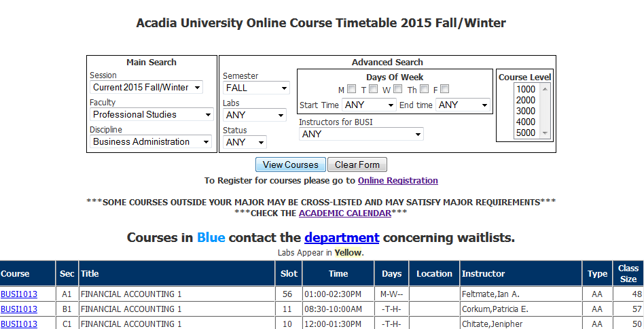Check the Monday (M) checkbox
Image resolution: width=644 pixels, height=329 pixels.
[x=352, y=89]
